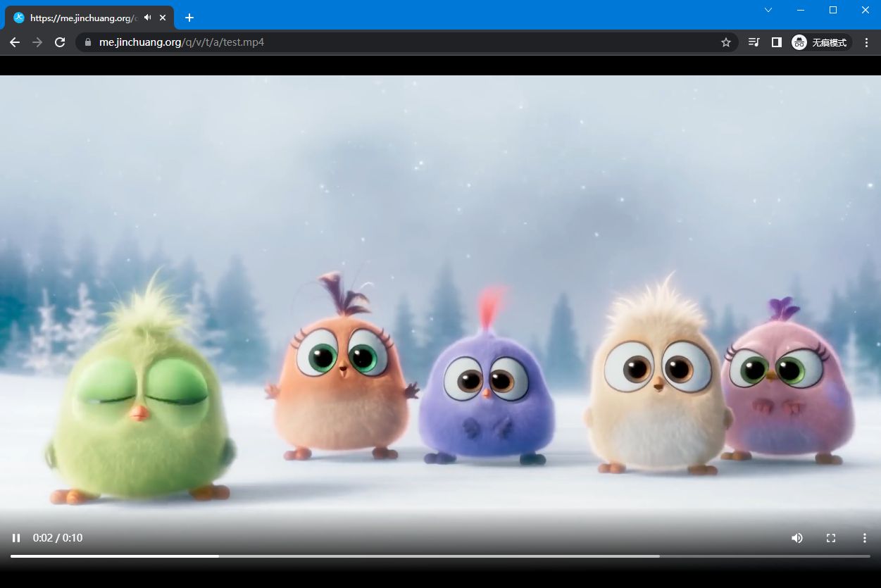Select the me.jinchuang.org browser tab
The image size is (881, 588).
point(89,18)
